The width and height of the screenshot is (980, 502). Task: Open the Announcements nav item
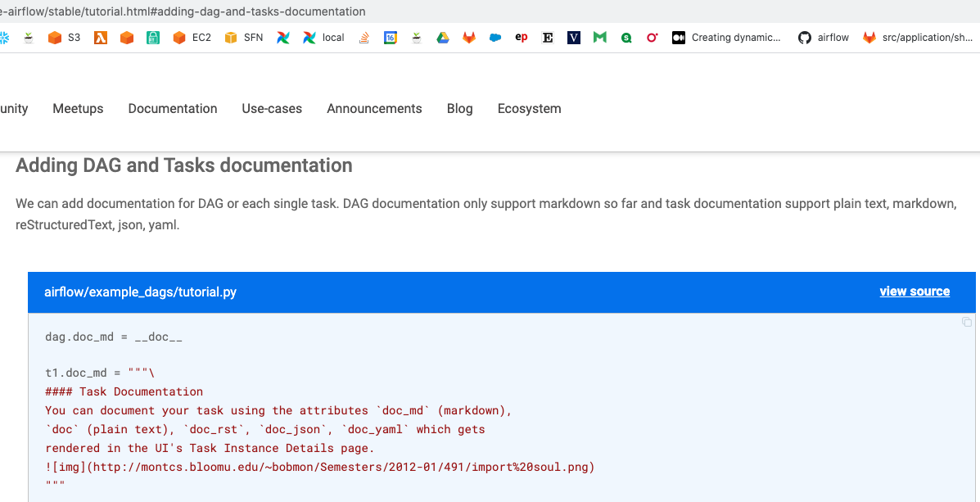click(374, 109)
